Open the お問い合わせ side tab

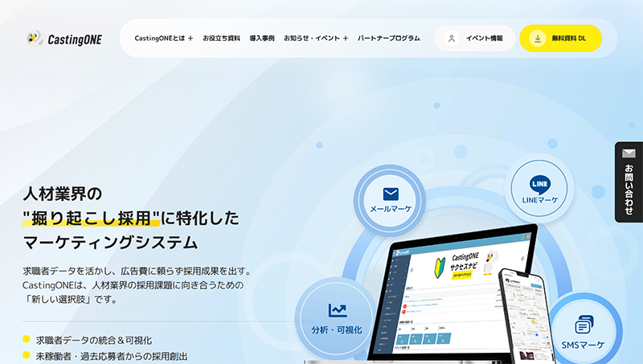pos(629,182)
